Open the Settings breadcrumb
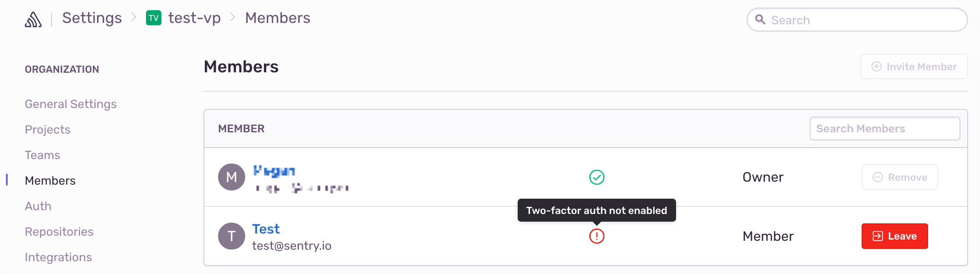Image resolution: width=980 pixels, height=274 pixels. [x=92, y=18]
